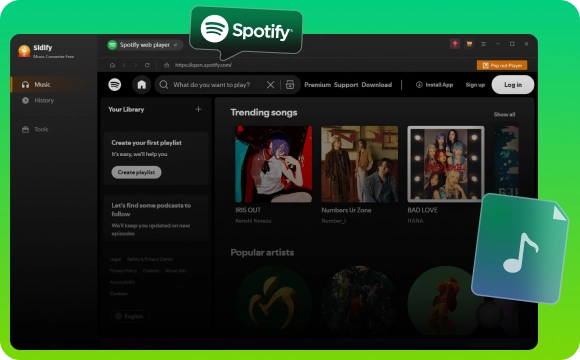The image size is (580, 360).
Task: Click the open.spotify.com address field
Action: (203, 65)
